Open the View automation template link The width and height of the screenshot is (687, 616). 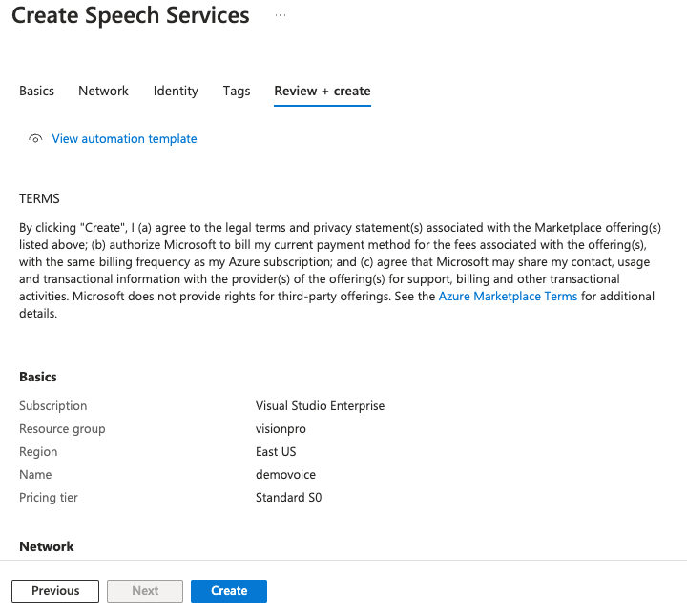124,139
